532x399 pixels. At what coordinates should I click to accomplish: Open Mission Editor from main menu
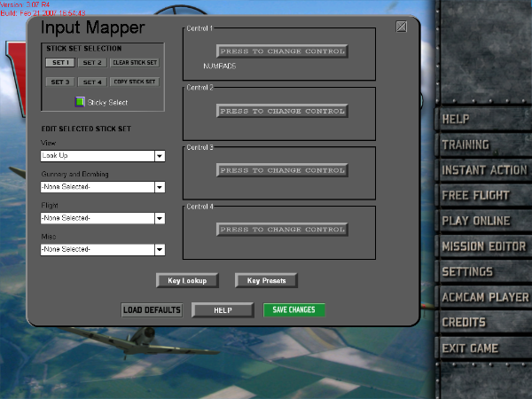point(484,246)
